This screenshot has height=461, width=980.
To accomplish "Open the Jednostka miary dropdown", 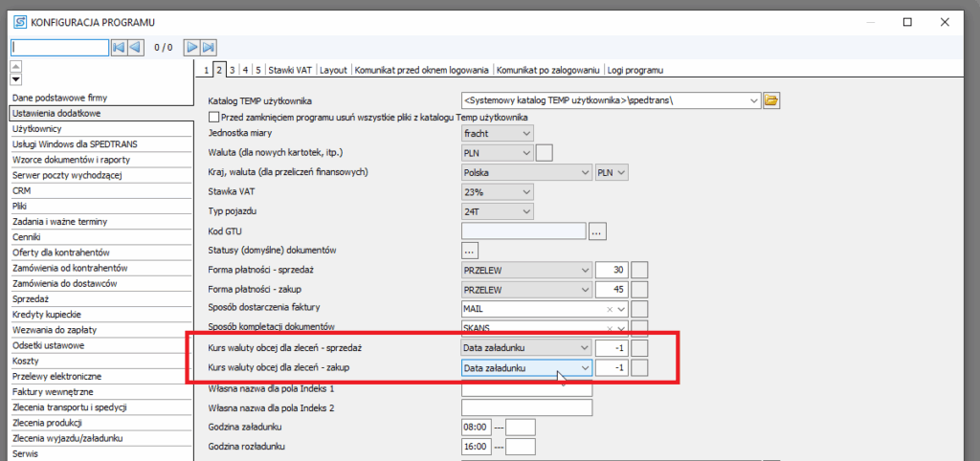I will 525,134.
